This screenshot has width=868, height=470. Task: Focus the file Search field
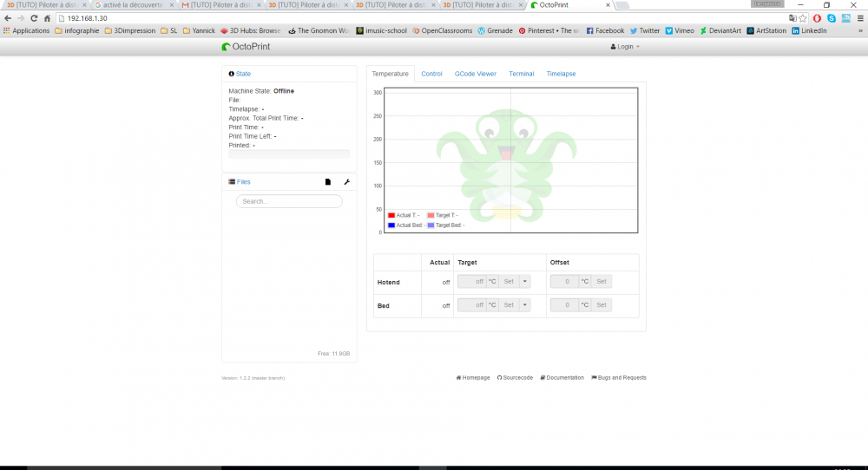(x=289, y=201)
